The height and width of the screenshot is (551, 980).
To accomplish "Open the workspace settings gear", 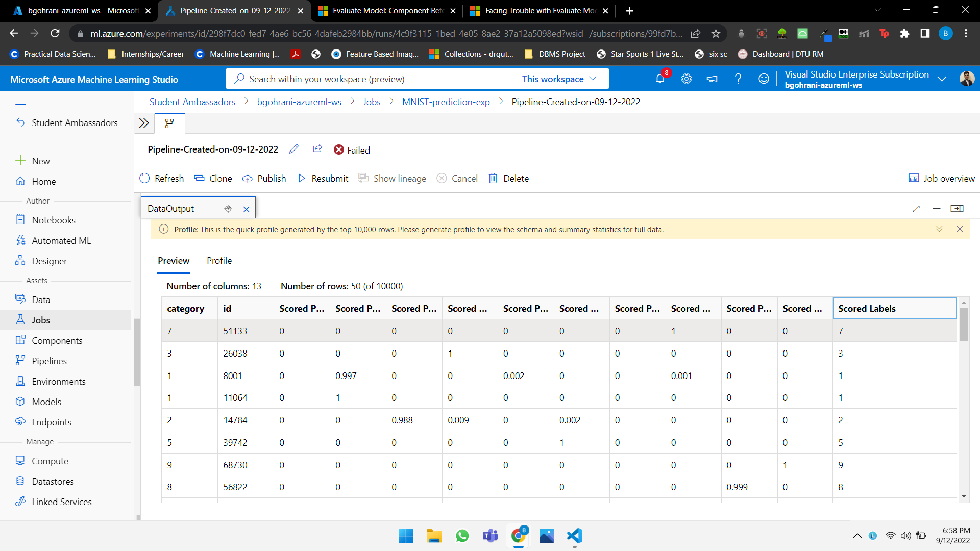I will (x=686, y=79).
